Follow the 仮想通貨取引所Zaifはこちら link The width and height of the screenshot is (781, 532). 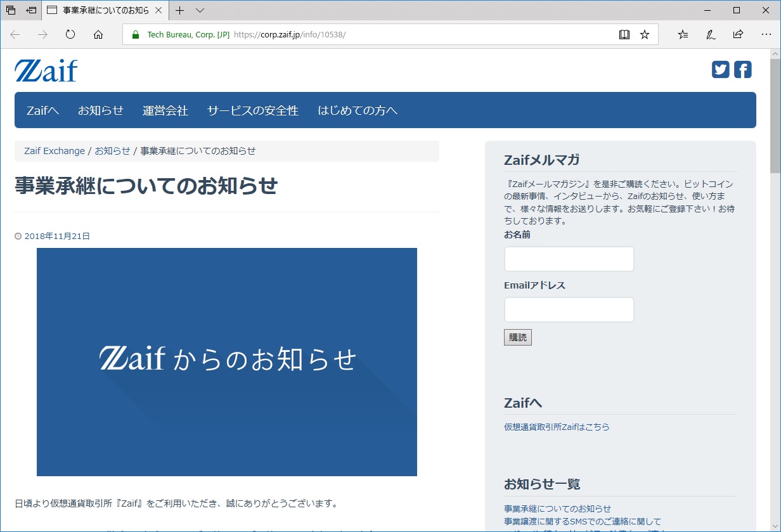pos(557,427)
